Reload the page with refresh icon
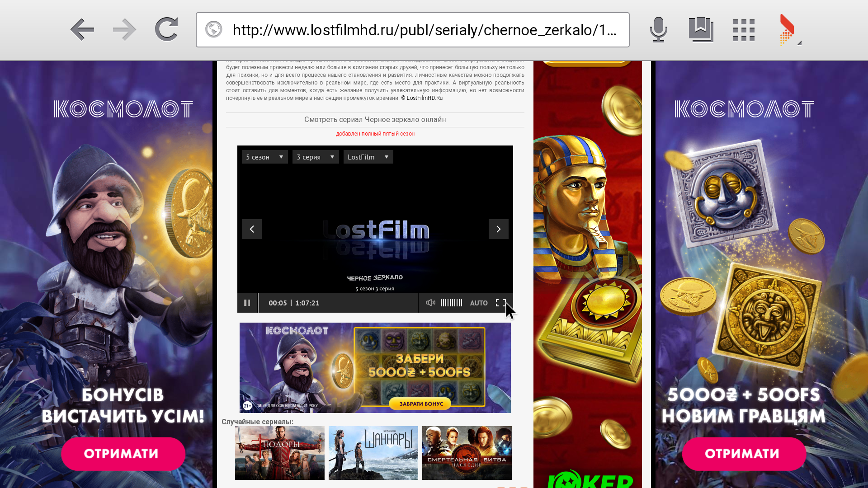Image resolution: width=868 pixels, height=488 pixels. [166, 30]
